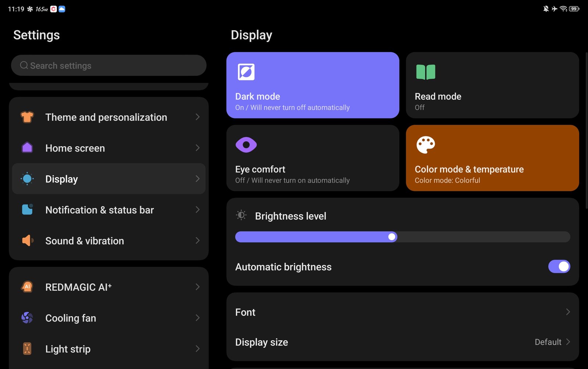Tap the purple Home screen icon

click(27, 148)
